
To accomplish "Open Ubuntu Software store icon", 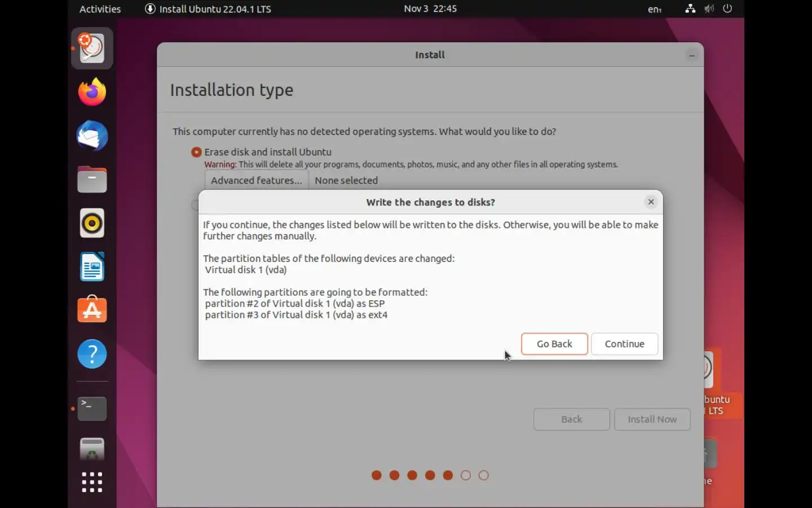I will coord(92,310).
